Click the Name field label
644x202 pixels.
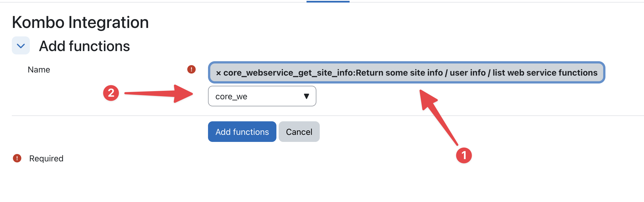click(39, 70)
